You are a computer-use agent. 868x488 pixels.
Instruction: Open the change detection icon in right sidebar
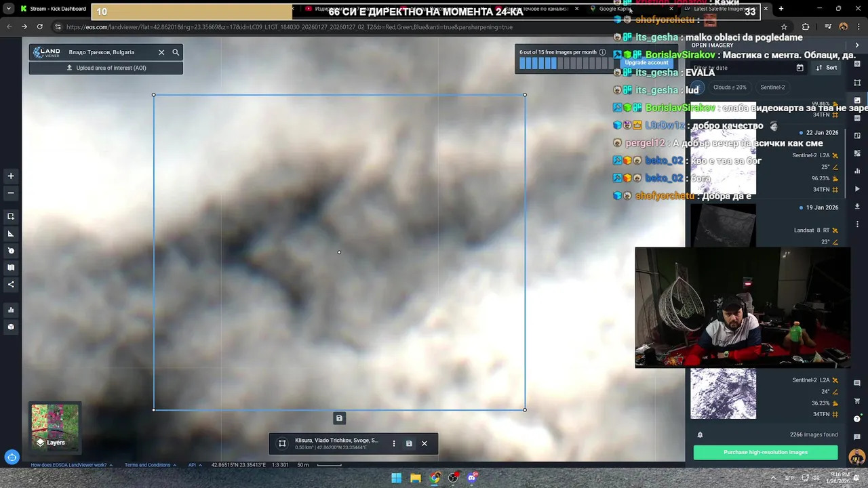click(x=857, y=153)
